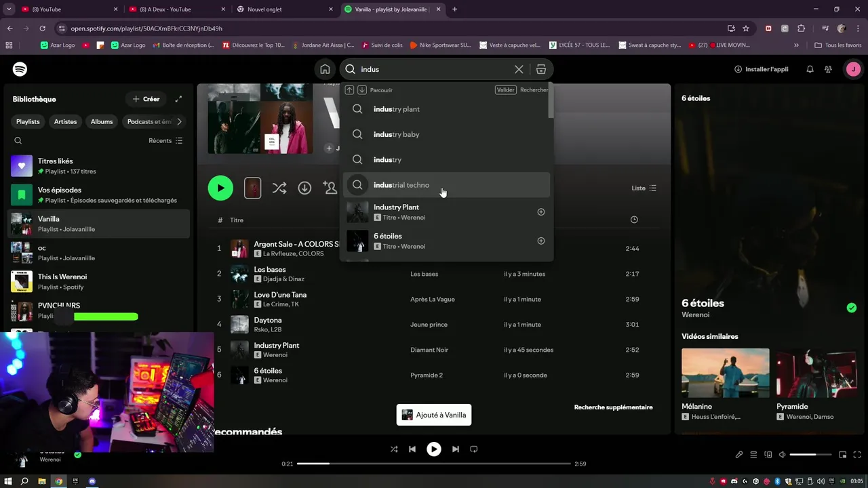Open the Windows Start button

coord(8,481)
